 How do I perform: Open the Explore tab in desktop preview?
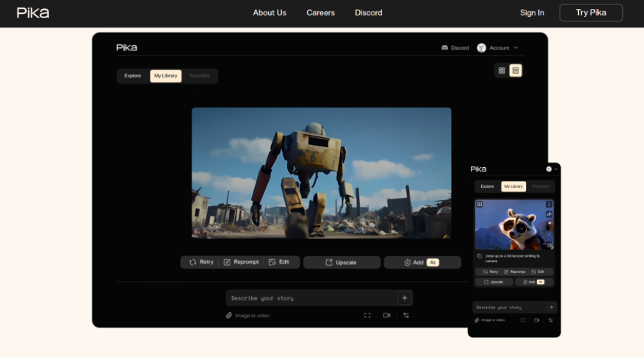click(x=132, y=76)
